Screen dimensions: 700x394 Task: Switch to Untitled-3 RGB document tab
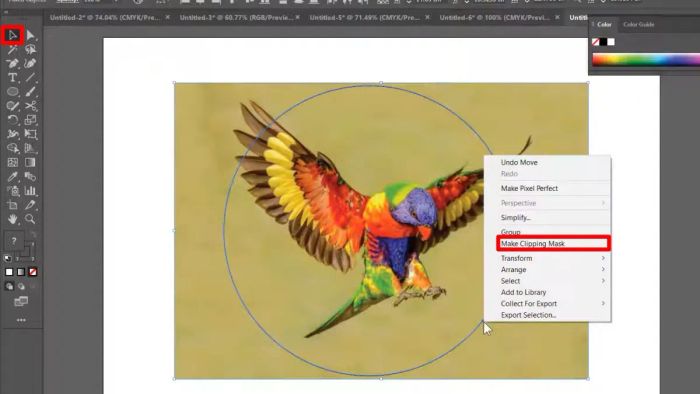tap(235, 18)
